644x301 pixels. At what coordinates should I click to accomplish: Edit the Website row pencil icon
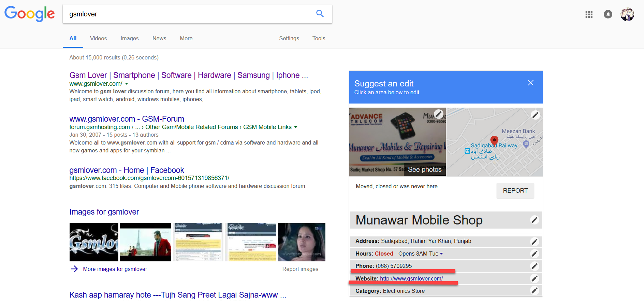(x=535, y=278)
